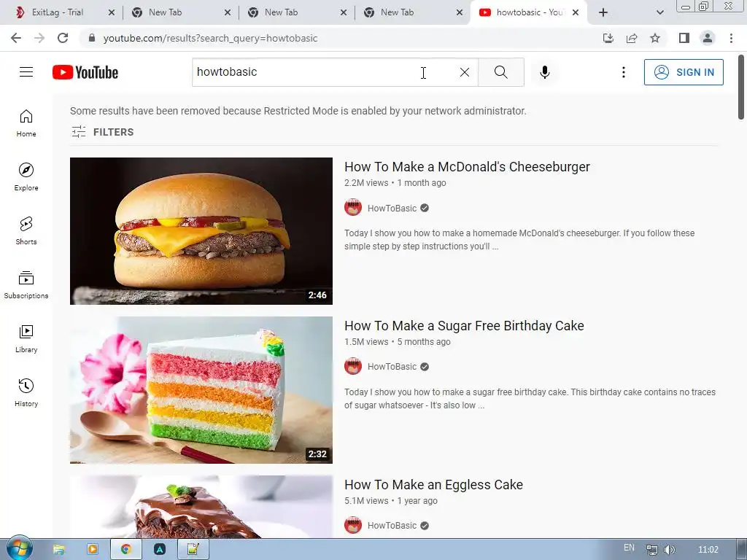Click the taskbar clock 11:02
Screen dimensions: 747x560
pyautogui.click(x=708, y=550)
